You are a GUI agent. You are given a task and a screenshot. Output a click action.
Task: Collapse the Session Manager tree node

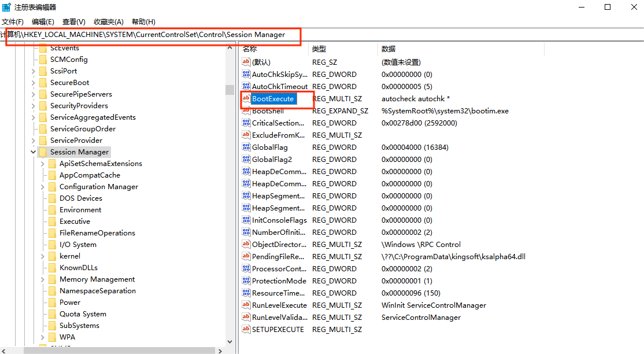(x=34, y=152)
